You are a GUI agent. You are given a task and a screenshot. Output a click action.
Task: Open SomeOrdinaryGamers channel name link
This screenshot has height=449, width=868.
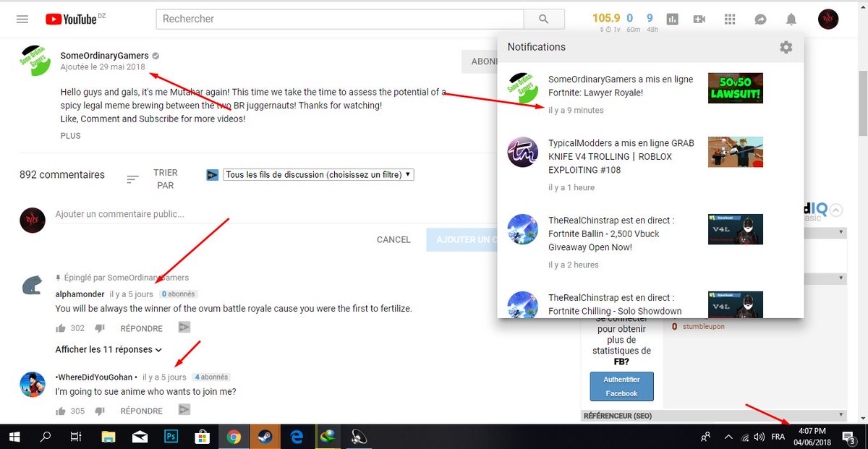coord(104,56)
